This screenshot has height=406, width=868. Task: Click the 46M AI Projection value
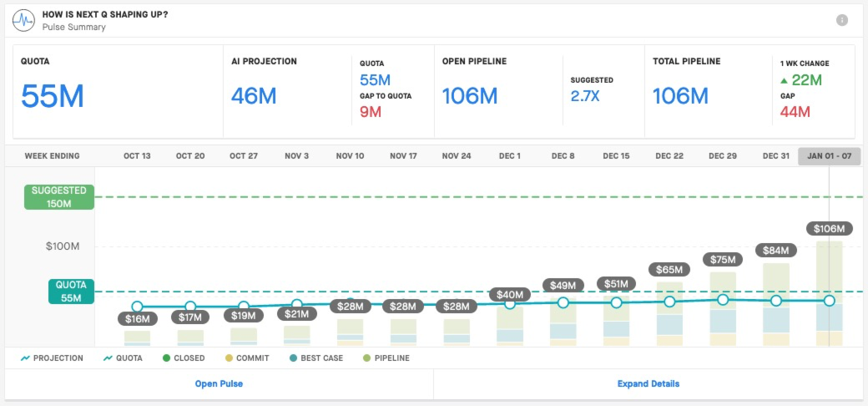pyautogui.click(x=254, y=96)
